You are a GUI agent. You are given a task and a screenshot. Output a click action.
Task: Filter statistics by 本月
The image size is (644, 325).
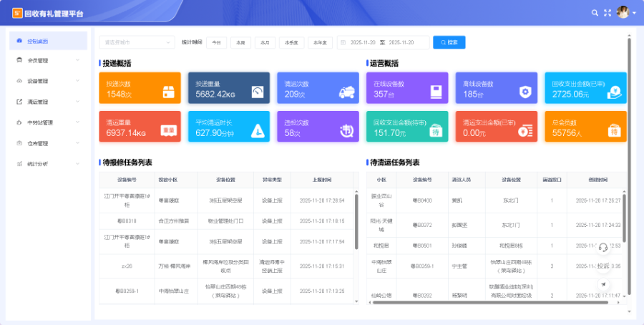tap(265, 43)
